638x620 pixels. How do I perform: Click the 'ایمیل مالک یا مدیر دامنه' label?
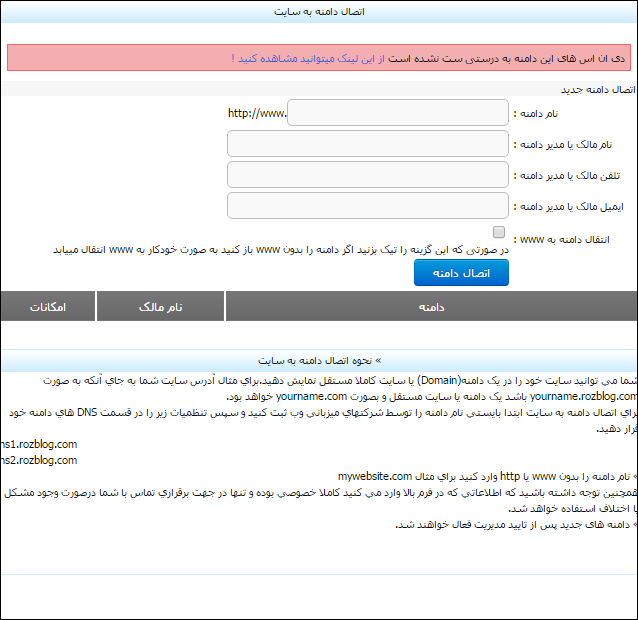tap(568, 207)
